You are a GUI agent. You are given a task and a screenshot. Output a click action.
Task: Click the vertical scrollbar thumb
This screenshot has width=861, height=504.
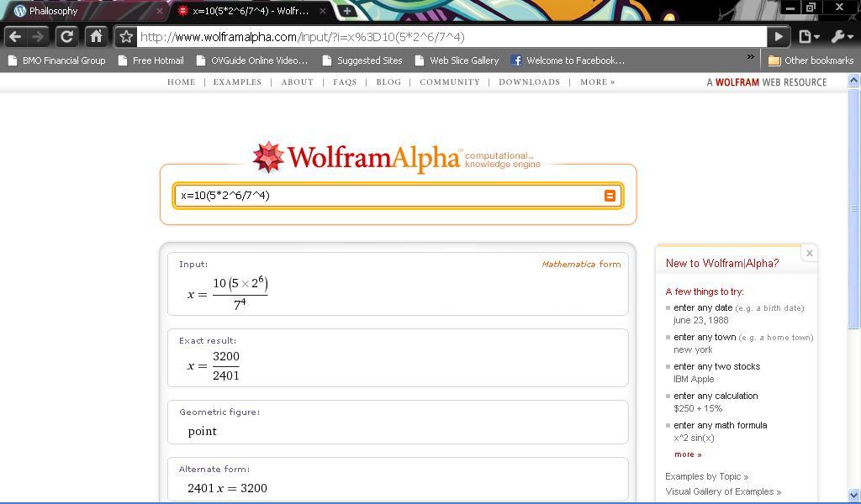tap(854, 208)
